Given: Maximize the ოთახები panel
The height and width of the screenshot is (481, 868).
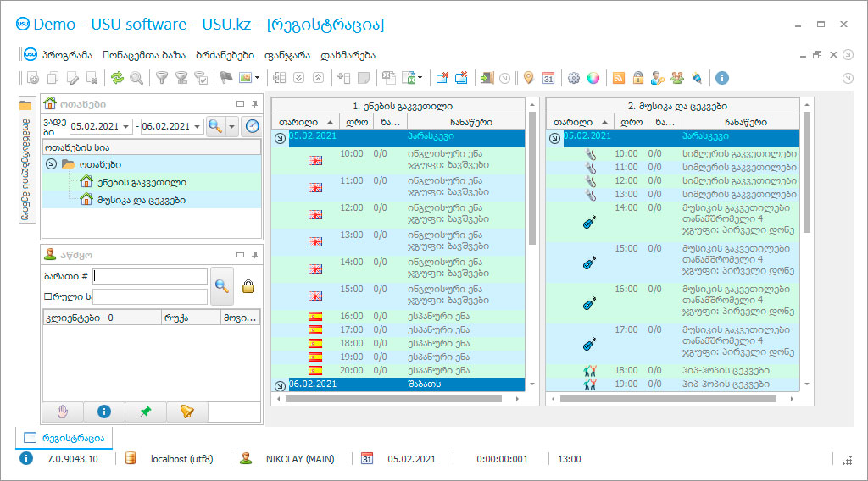Looking at the screenshot, I should [240, 104].
